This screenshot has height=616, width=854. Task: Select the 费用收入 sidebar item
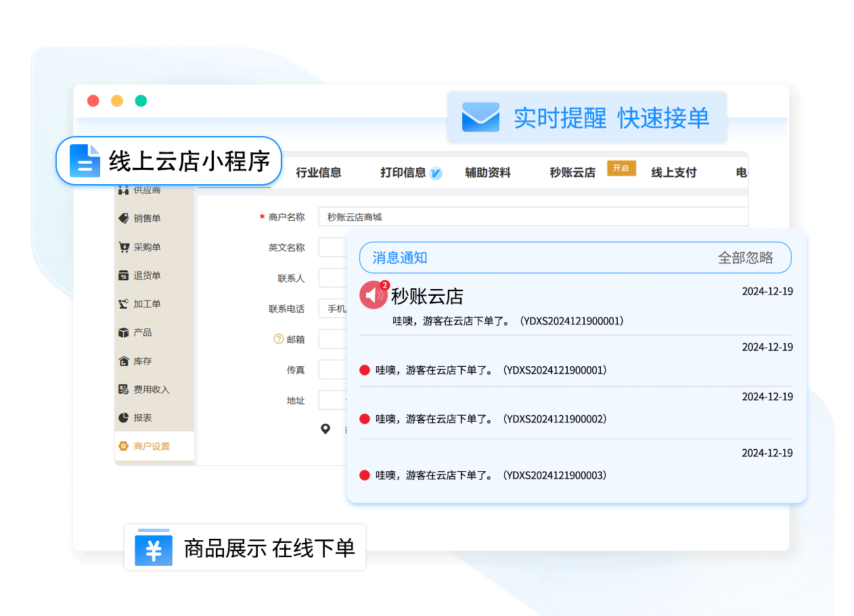click(x=151, y=389)
